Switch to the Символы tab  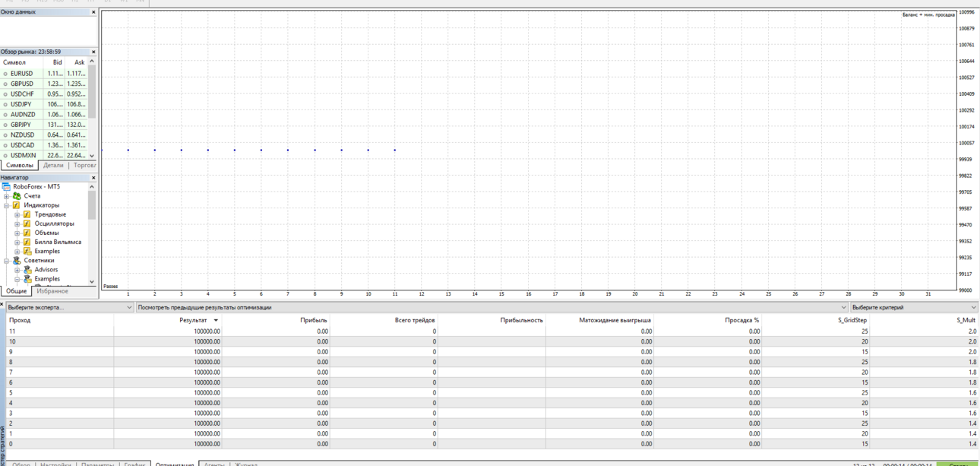[20, 165]
